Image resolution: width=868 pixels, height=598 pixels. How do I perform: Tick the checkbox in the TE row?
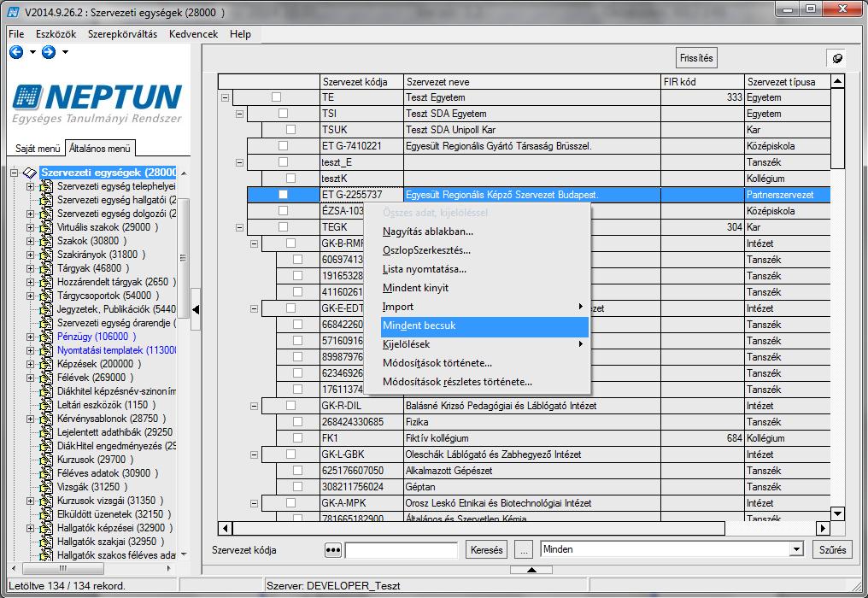[x=276, y=97]
